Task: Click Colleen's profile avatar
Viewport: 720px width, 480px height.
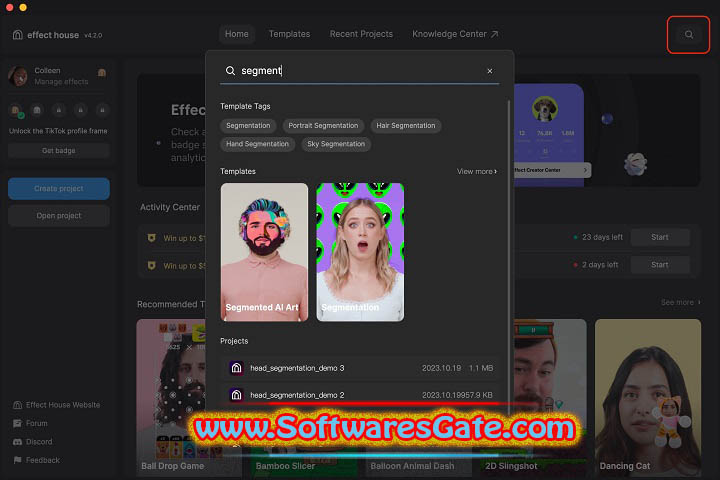Action: [18, 76]
